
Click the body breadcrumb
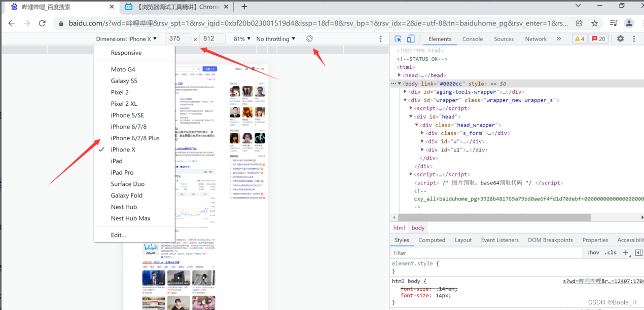click(418, 228)
